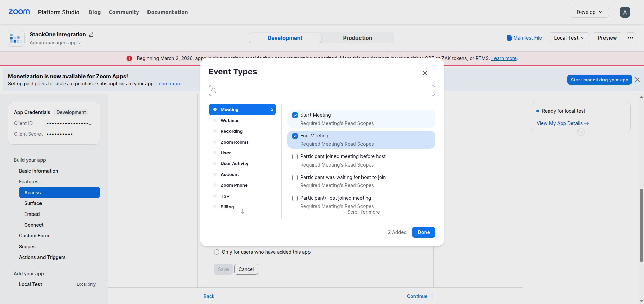Select the TSP event category
The width and height of the screenshot is (644, 304).
pyautogui.click(x=242, y=196)
